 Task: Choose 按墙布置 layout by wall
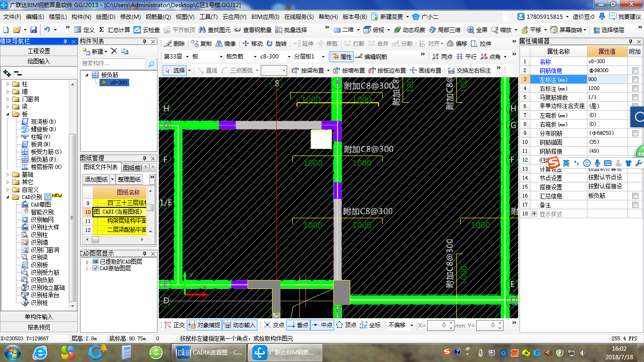pos(349,70)
